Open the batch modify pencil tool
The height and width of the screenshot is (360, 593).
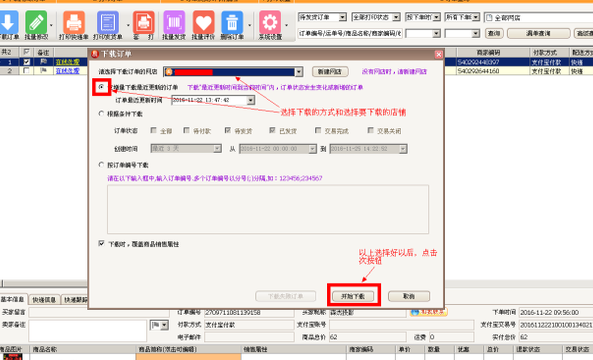pos(36,22)
